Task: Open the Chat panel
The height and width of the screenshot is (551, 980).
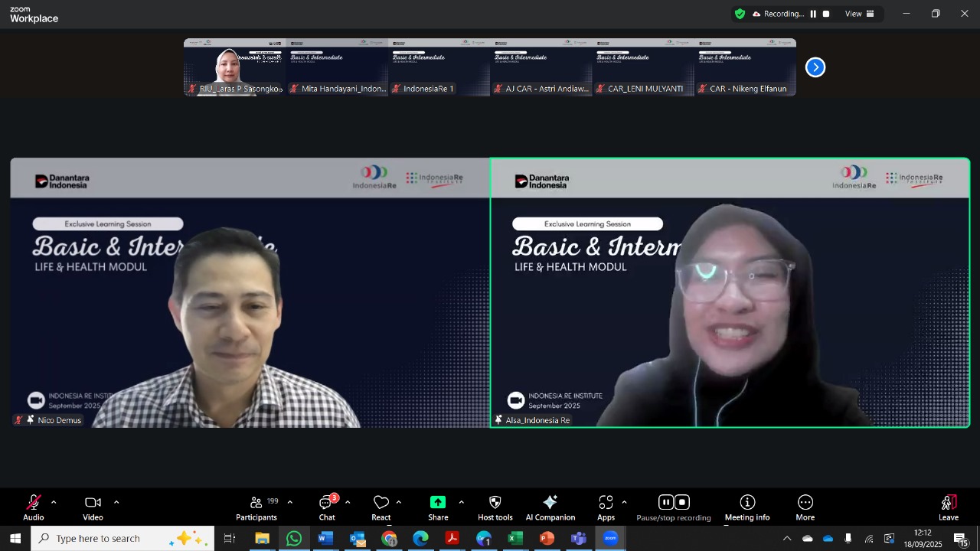Action: click(327, 507)
